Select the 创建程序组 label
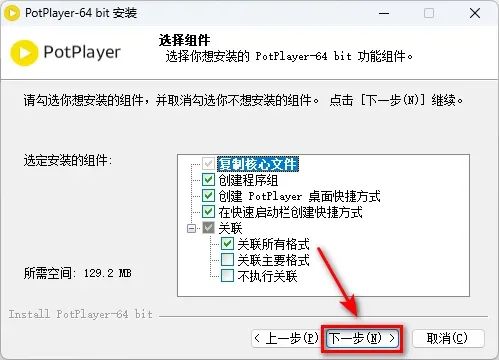The height and width of the screenshot is (360, 499). coord(248,180)
